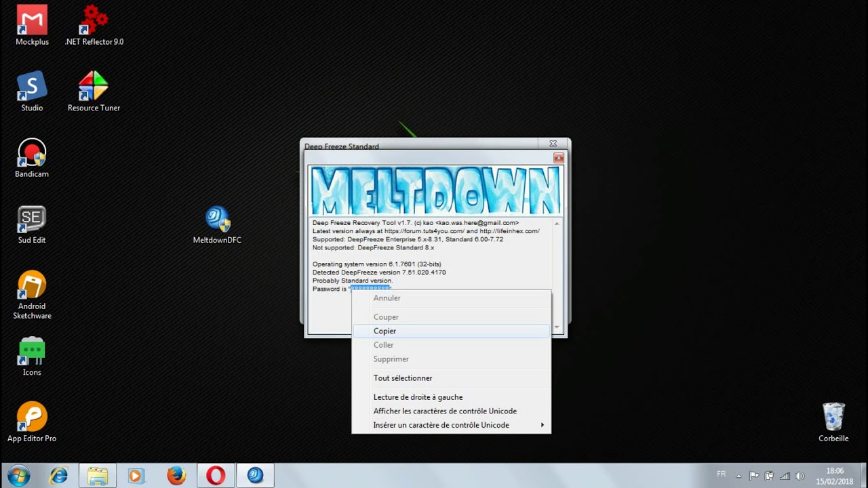Select 'Copier' in the context menu
The height and width of the screenshot is (488, 868).
(384, 331)
